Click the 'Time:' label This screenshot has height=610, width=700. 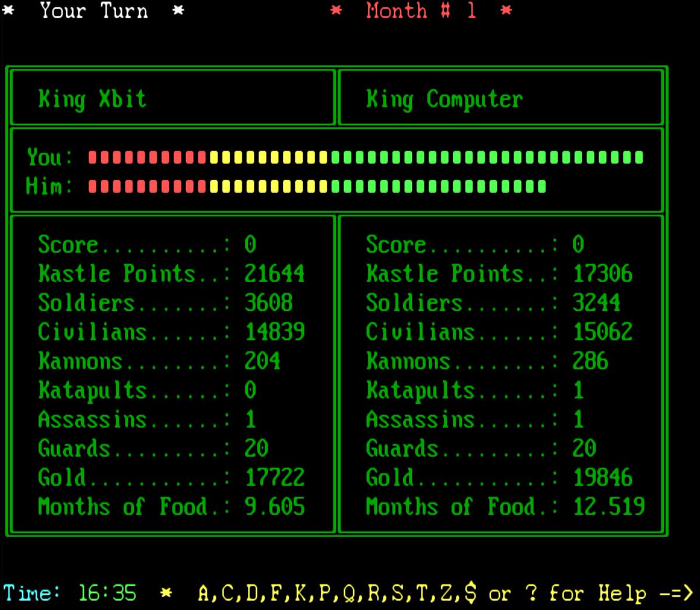pos(32,593)
